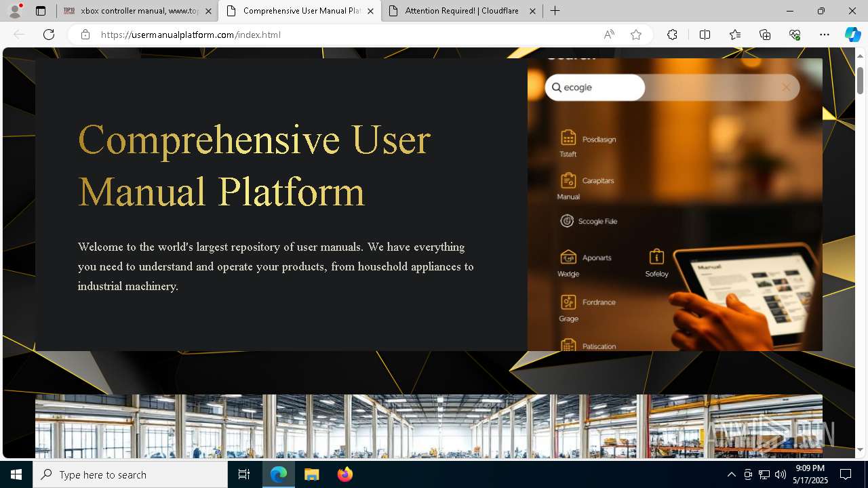Screen dimensions: 868x488
Task: Launch the Copilot sidebar
Action: pyautogui.click(x=852, y=35)
